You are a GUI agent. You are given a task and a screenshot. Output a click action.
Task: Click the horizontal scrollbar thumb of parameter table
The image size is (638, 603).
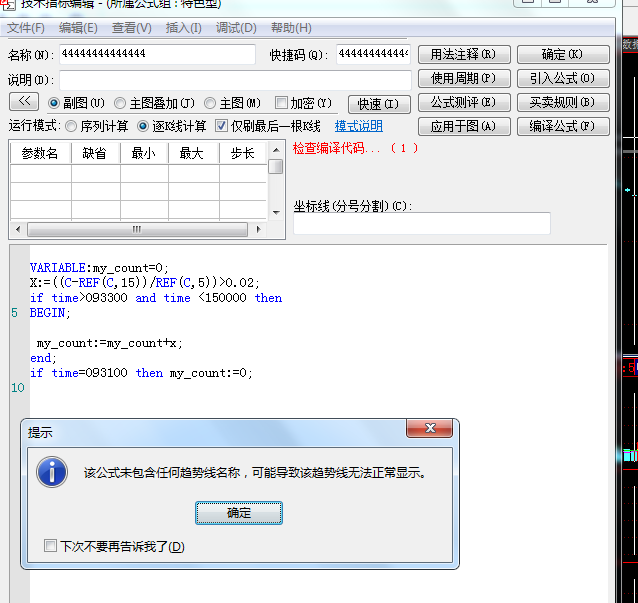(137, 229)
